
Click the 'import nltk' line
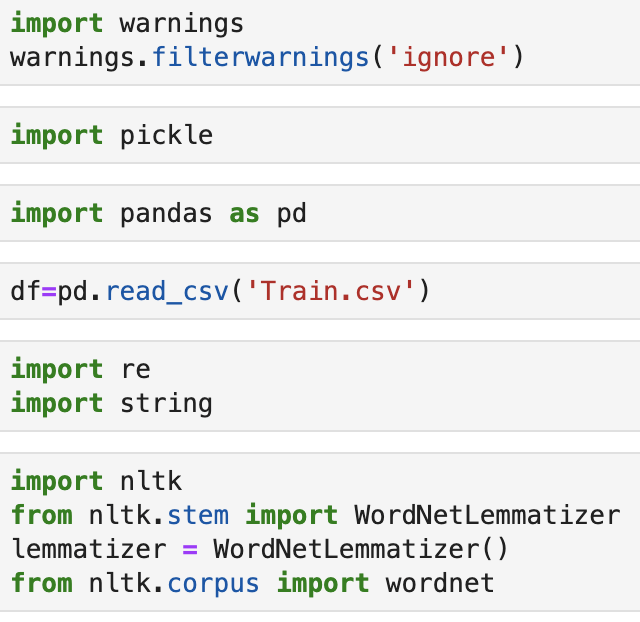point(96,481)
